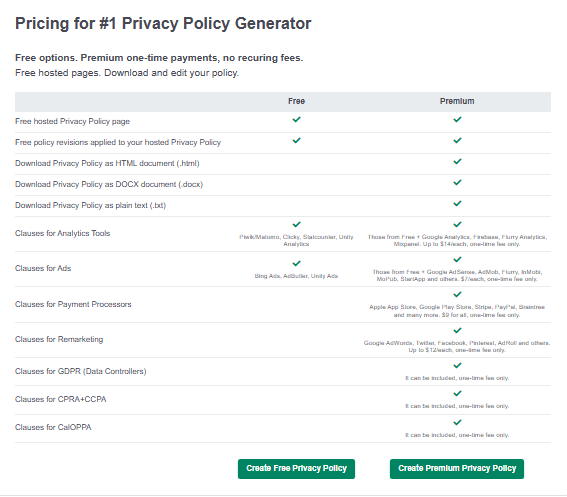Click CalOPPA row 'It can be included' note
Screen dimensions: 567x497
click(x=457, y=435)
